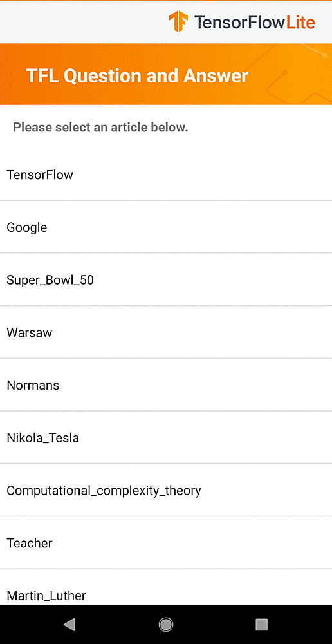Tap the Android back navigation icon
The height and width of the screenshot is (644, 332).
69,625
